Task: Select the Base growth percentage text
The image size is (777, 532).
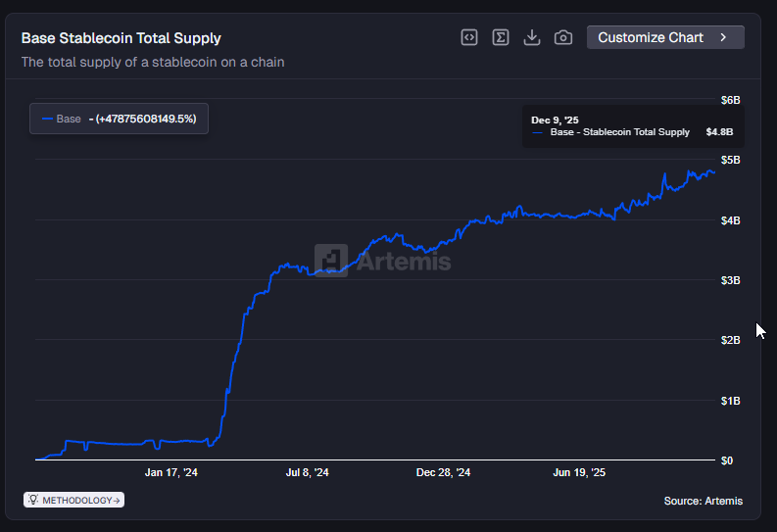Action: (x=143, y=119)
